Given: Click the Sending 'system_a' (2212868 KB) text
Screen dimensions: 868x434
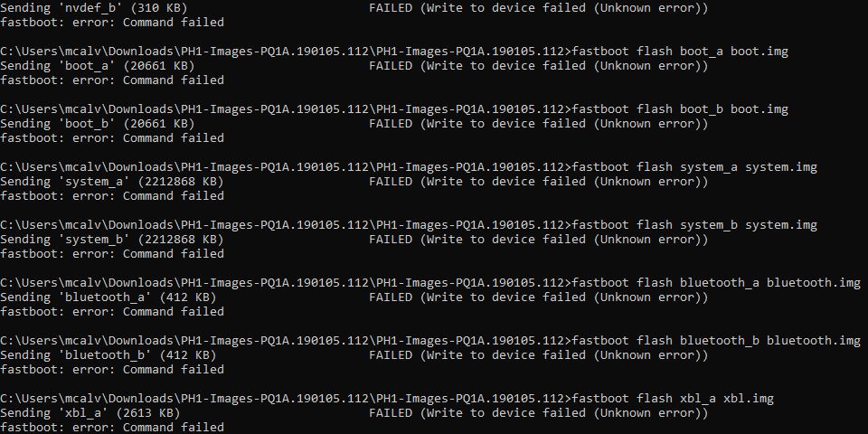Looking at the screenshot, I should click(112, 182).
